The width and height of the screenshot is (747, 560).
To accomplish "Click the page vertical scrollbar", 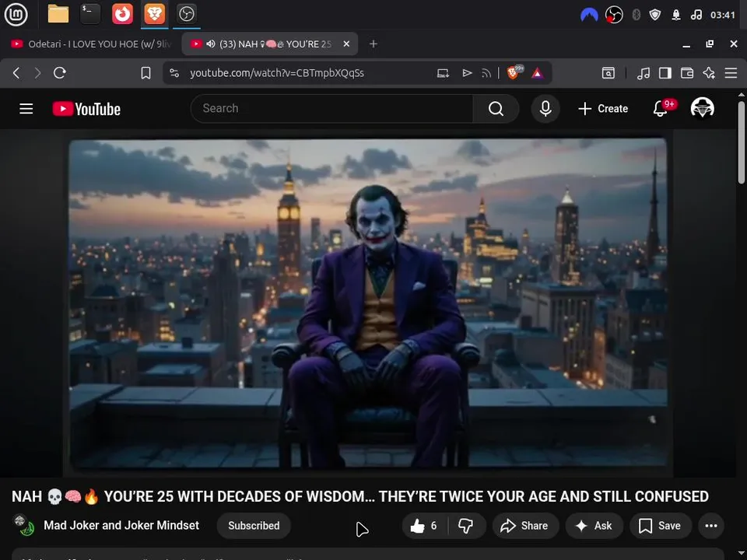I will point(742,142).
